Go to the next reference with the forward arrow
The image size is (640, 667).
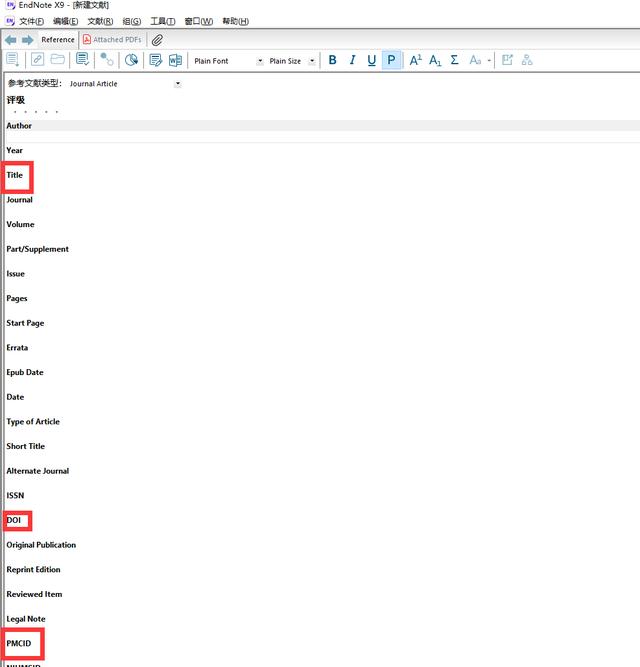[x=28, y=40]
